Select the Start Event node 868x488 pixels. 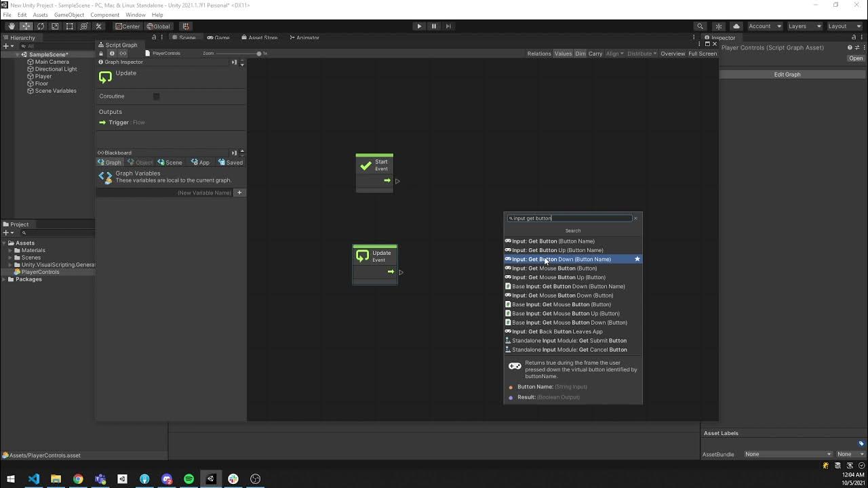[374, 173]
